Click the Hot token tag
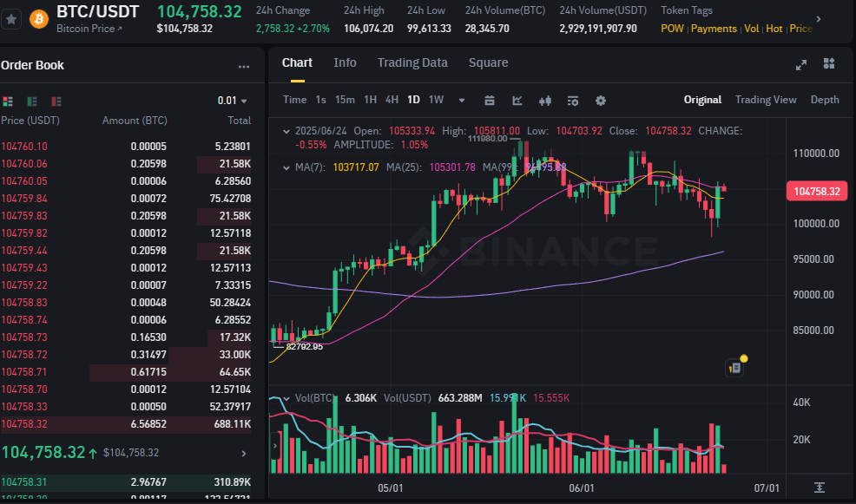This screenshot has height=504, width=856. (x=774, y=29)
